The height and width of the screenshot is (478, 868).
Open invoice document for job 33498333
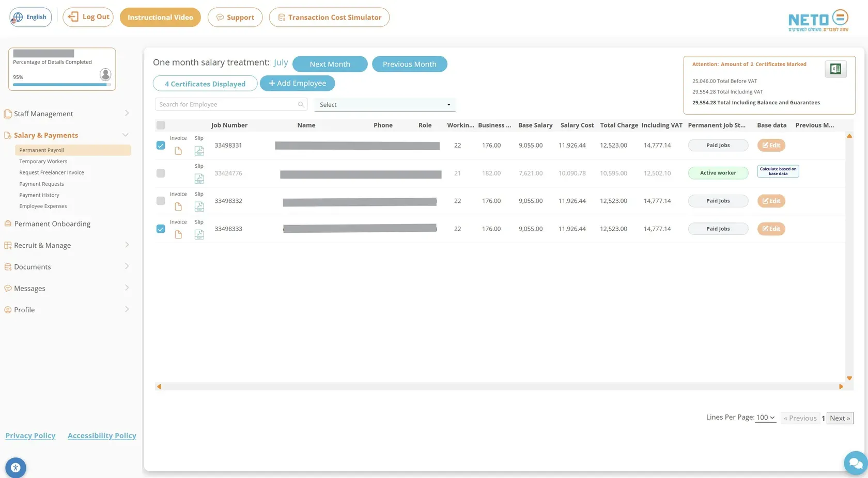coord(178,234)
